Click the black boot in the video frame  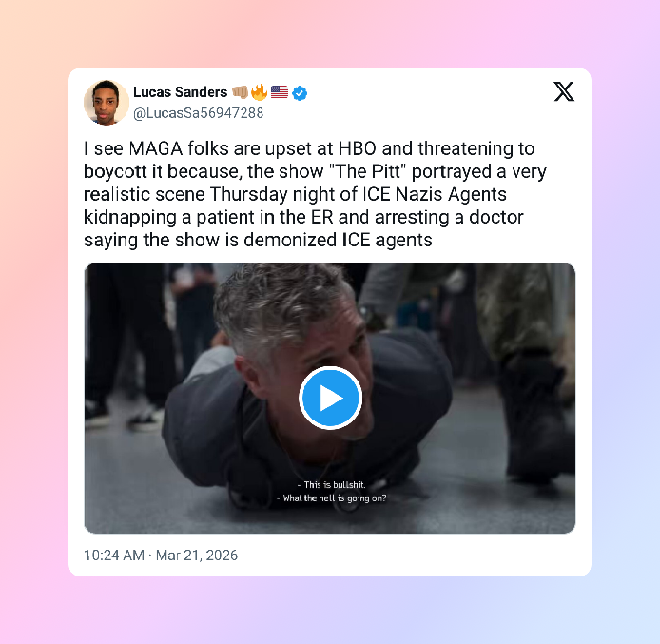coord(534,419)
